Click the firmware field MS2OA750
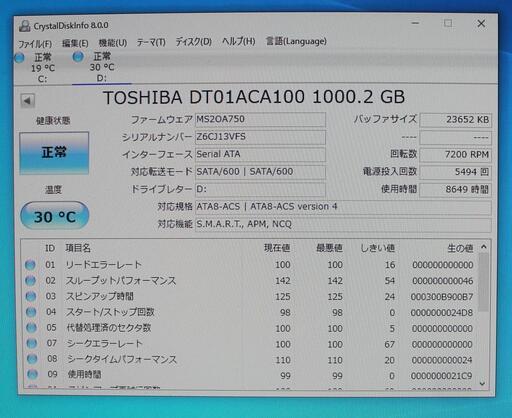 [x=260, y=119]
